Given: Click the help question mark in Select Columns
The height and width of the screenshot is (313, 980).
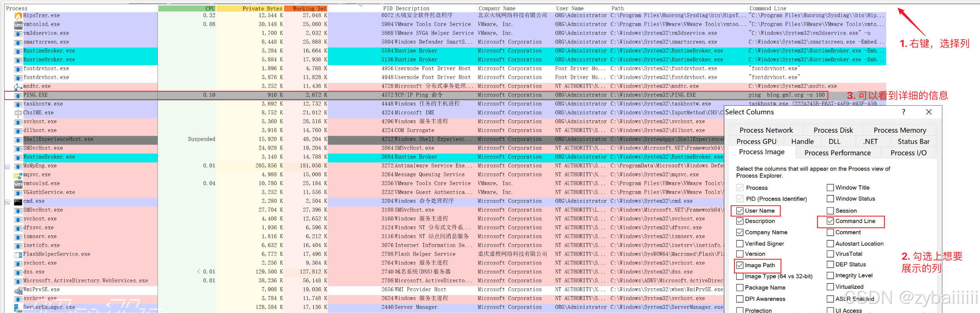Looking at the screenshot, I should pyautogui.click(x=903, y=112).
